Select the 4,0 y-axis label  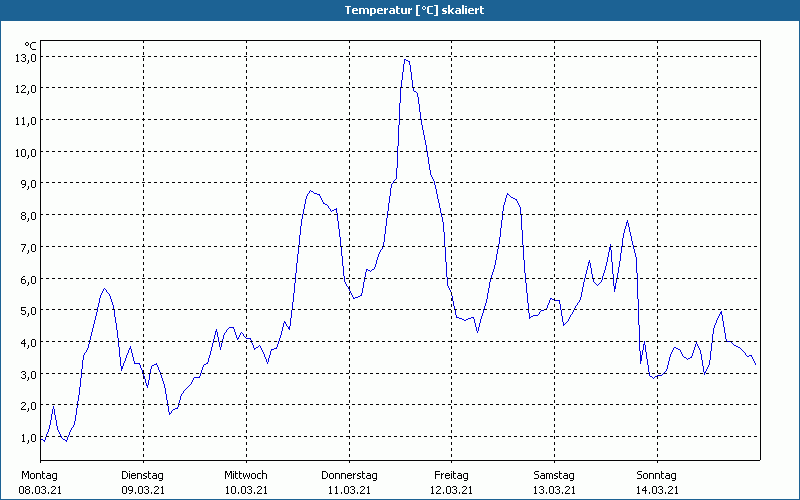(28, 343)
